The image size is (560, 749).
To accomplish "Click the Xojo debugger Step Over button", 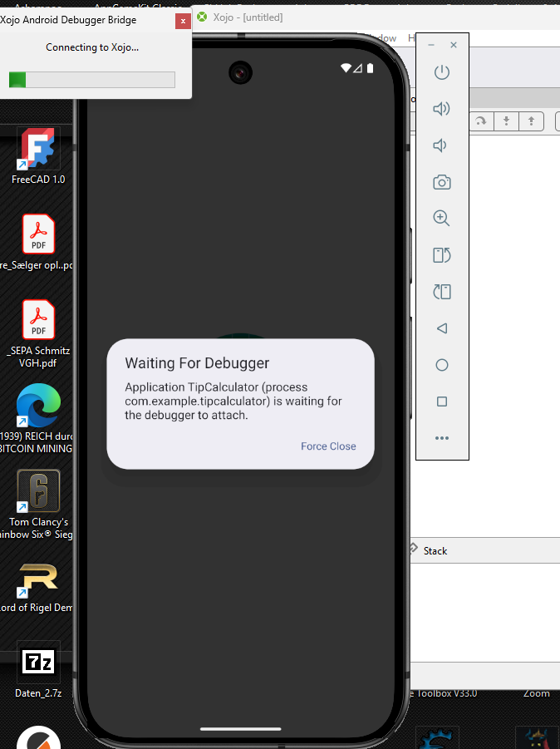I will click(x=481, y=121).
